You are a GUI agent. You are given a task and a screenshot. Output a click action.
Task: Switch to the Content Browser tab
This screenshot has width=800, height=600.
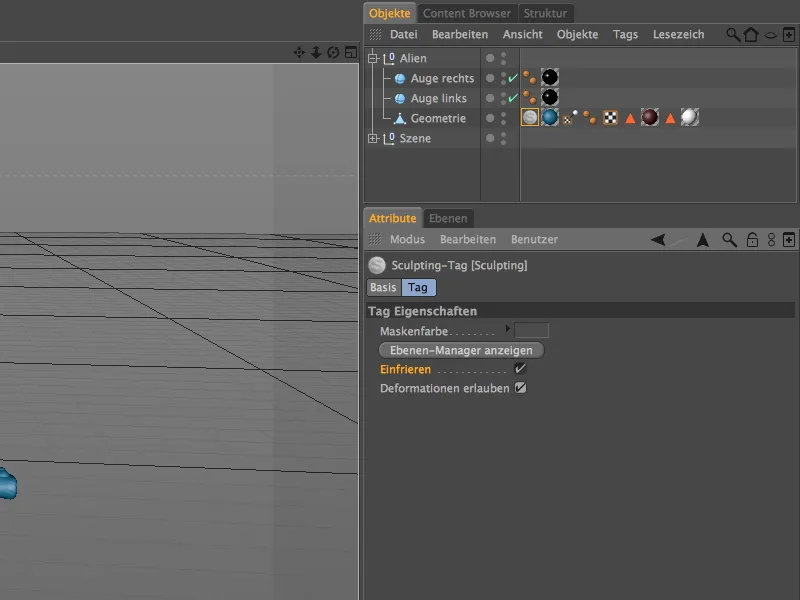(x=467, y=13)
